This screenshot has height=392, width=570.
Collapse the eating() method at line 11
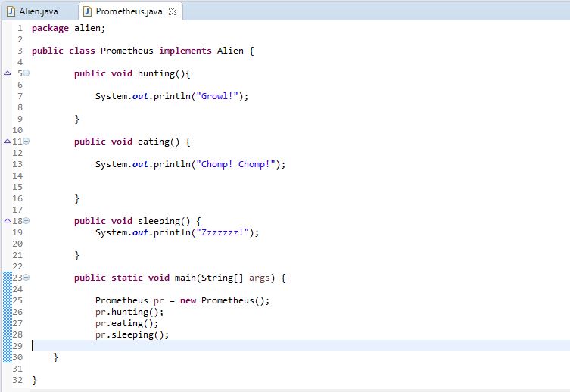pos(26,142)
